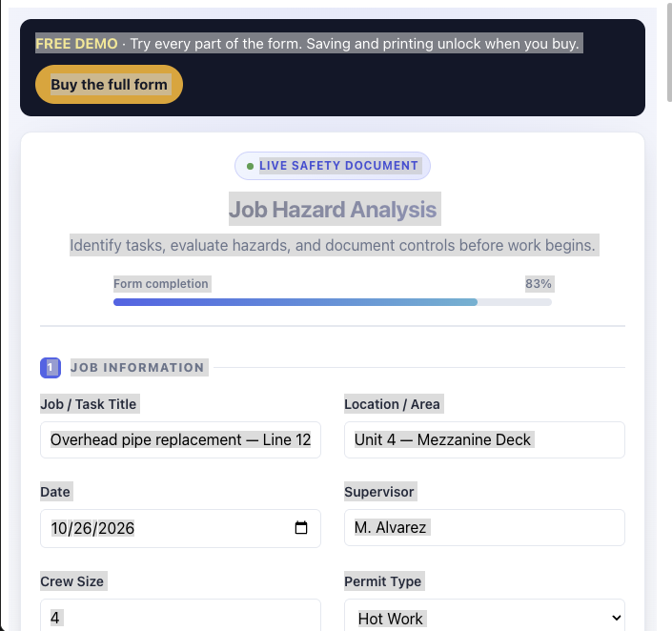Click the FREE DEMO banner label
The image size is (672, 631).
(x=76, y=44)
